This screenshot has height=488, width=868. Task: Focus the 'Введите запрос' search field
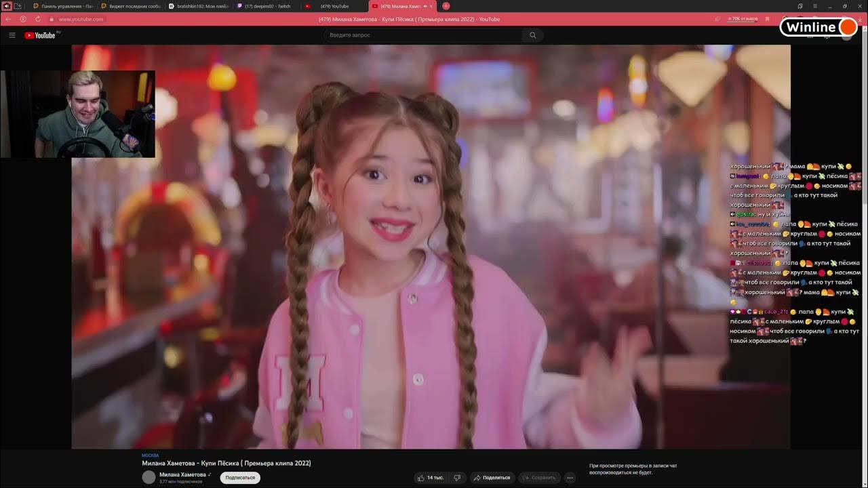tap(423, 35)
